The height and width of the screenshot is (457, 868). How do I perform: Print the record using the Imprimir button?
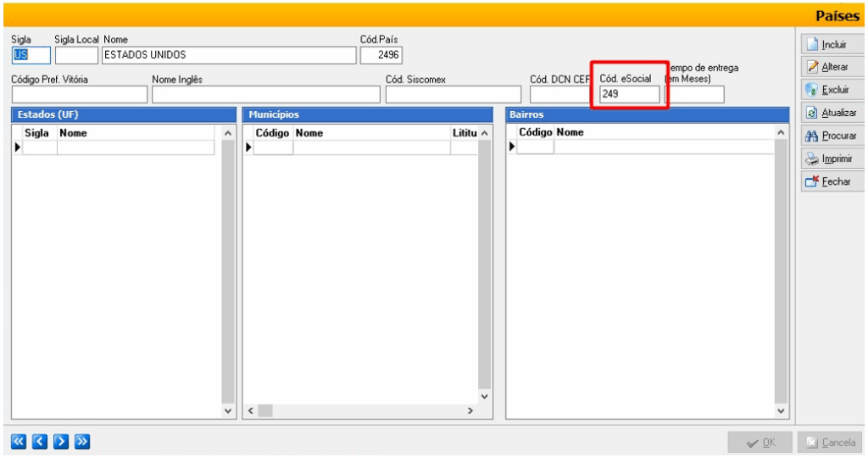pyautogui.click(x=828, y=159)
